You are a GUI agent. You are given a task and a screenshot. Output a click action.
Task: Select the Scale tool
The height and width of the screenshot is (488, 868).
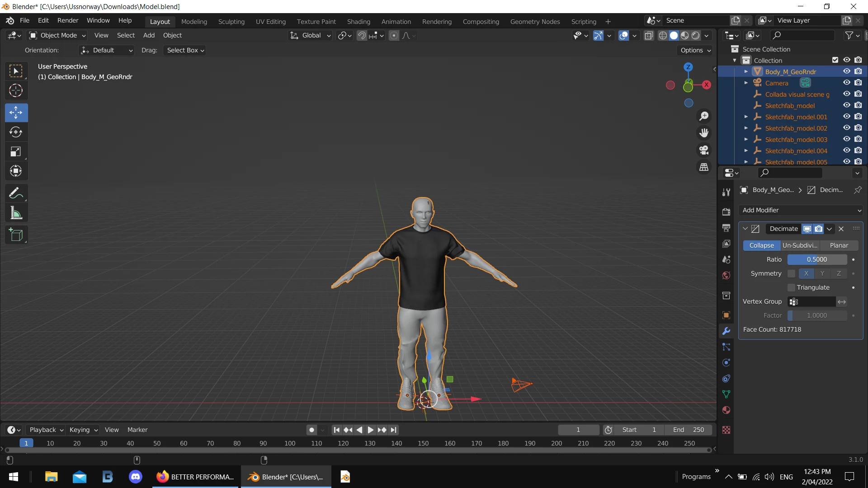point(16,152)
